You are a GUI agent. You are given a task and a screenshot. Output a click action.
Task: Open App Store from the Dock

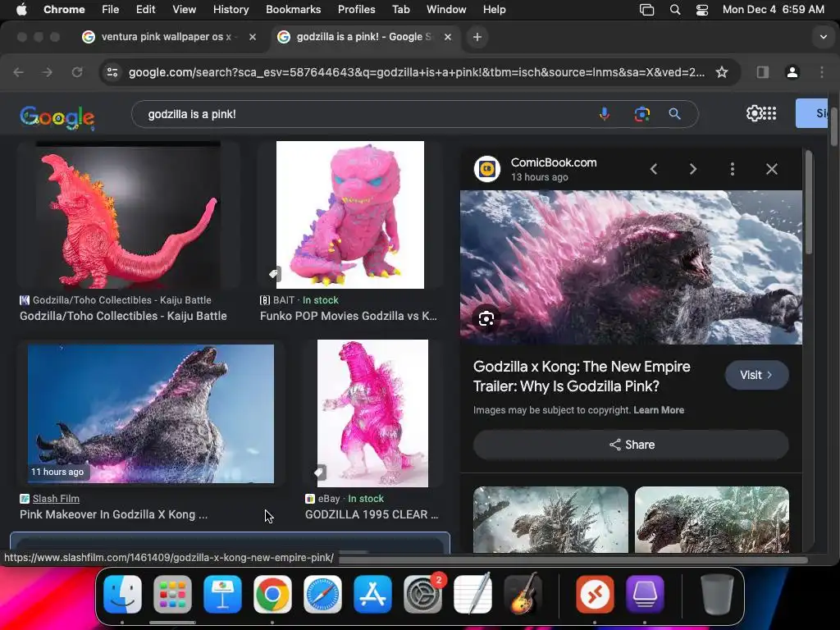(373, 594)
